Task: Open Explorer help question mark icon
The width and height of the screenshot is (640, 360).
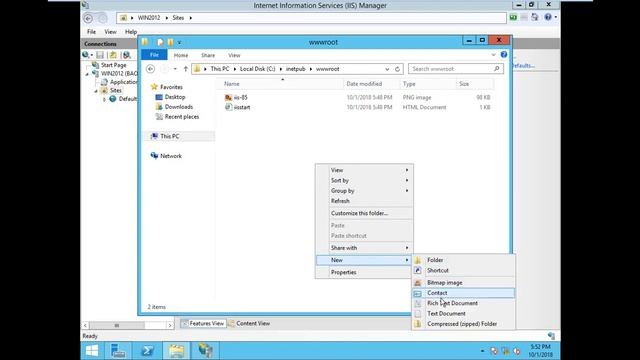Action: click(504, 55)
